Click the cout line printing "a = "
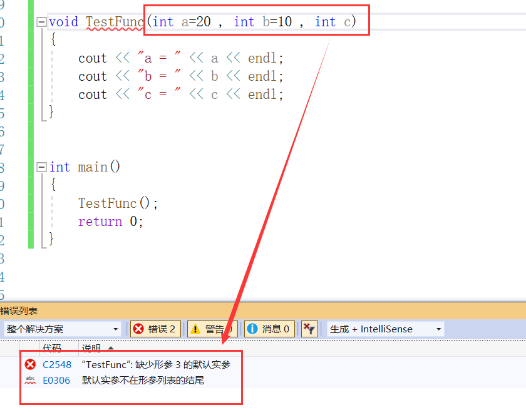The height and width of the screenshot is (420, 526). coord(181,58)
